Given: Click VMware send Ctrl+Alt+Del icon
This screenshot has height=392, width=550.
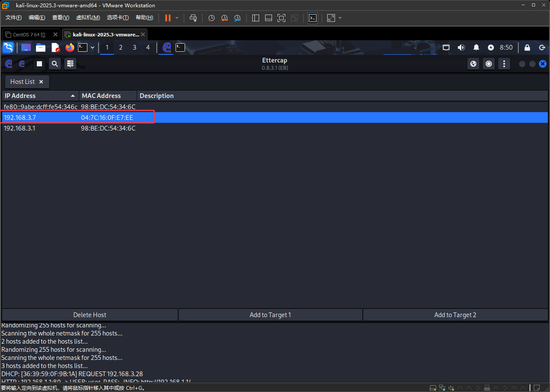Looking at the screenshot, I should (193, 18).
